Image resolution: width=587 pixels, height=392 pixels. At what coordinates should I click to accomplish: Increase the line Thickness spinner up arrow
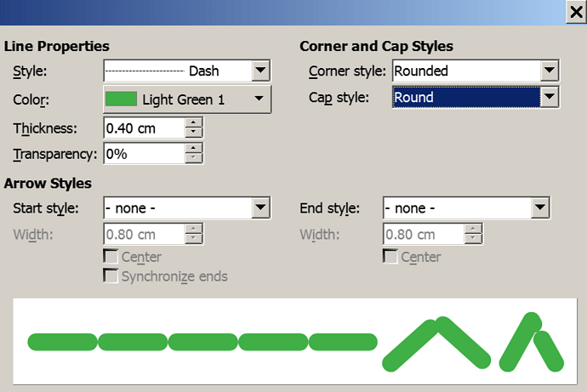(x=194, y=122)
